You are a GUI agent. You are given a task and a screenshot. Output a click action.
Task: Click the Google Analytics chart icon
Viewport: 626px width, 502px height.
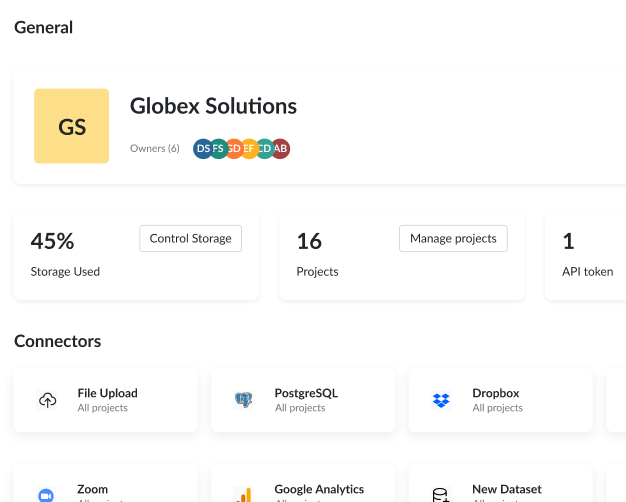click(x=244, y=494)
